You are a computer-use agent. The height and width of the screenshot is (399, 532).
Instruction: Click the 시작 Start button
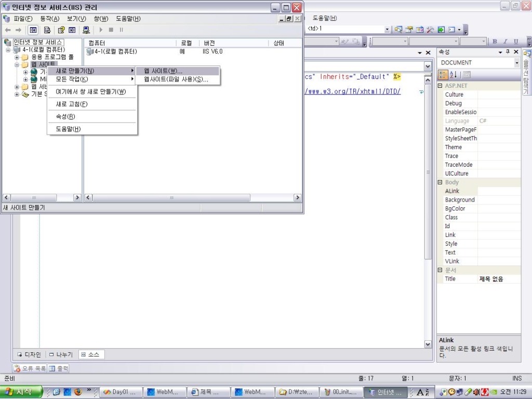point(21,392)
